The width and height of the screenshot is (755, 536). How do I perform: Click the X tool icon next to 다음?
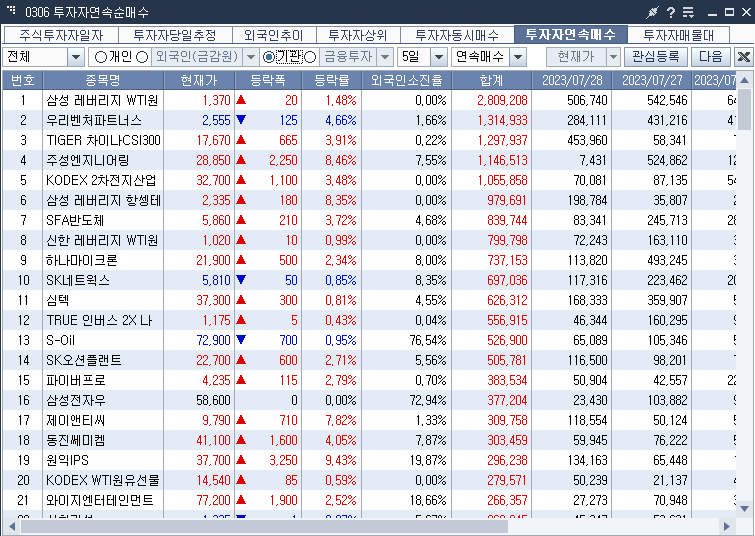[x=743, y=57]
